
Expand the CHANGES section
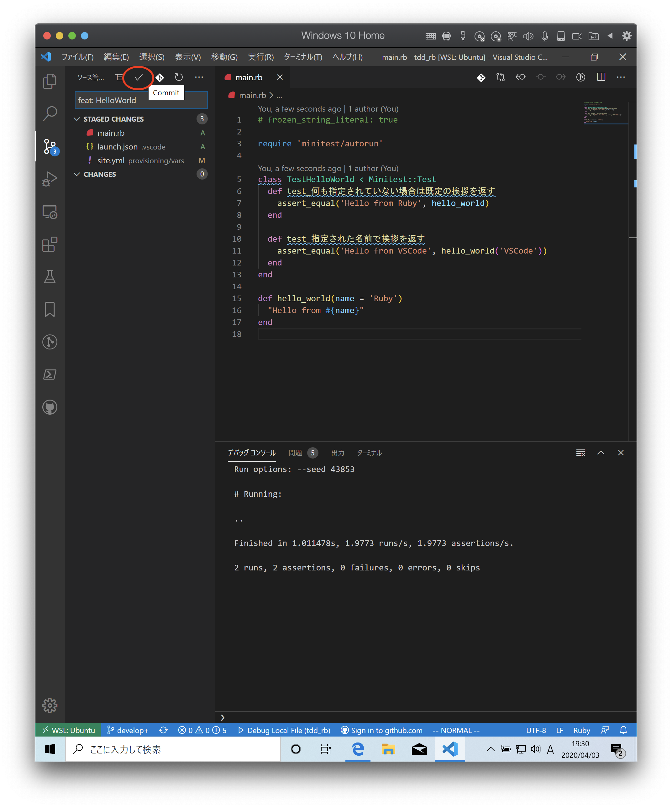[x=76, y=174]
